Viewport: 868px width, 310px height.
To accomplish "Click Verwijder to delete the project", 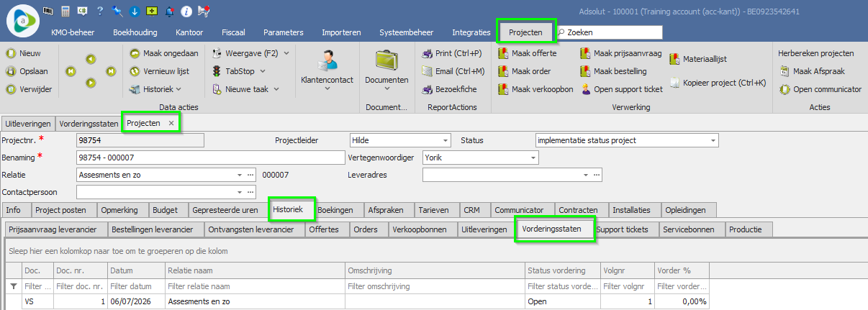I will tap(29, 89).
